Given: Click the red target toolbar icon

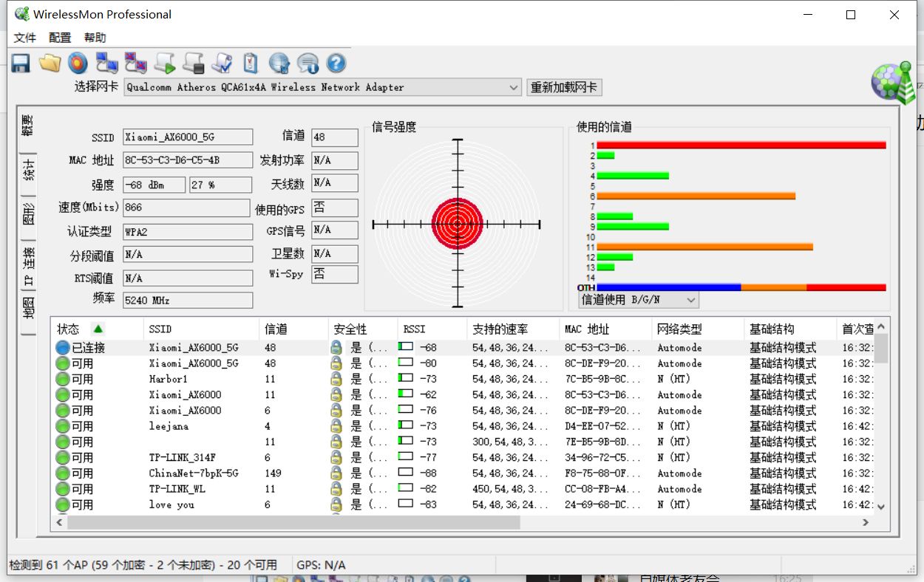Looking at the screenshot, I should tap(78, 63).
